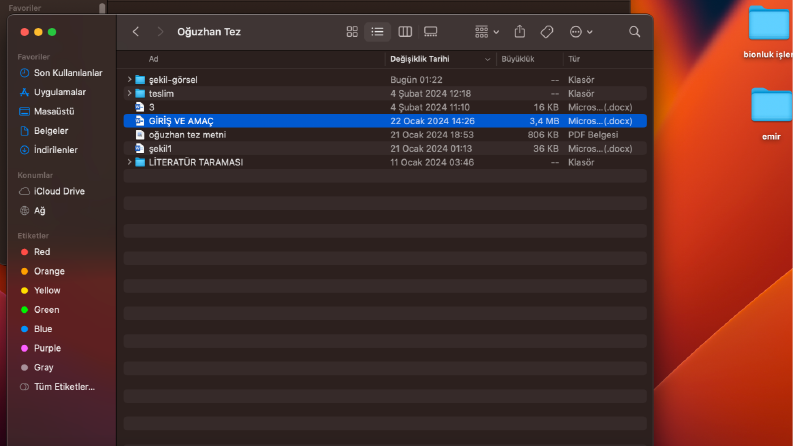Select oğuzhan tez metni PDF
This screenshot has height=446, width=793.
(x=385, y=135)
